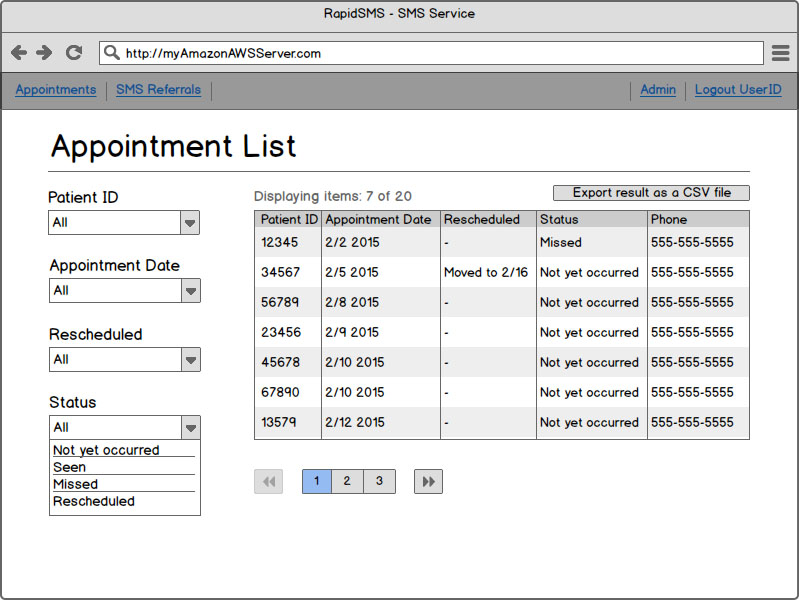Go to page 3
Screen dimensions: 799x600
379,481
